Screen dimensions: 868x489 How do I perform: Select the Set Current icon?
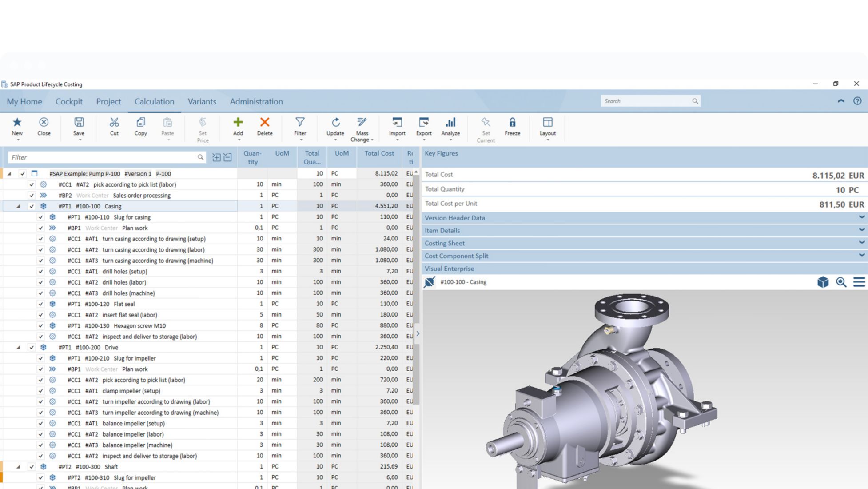point(485,129)
